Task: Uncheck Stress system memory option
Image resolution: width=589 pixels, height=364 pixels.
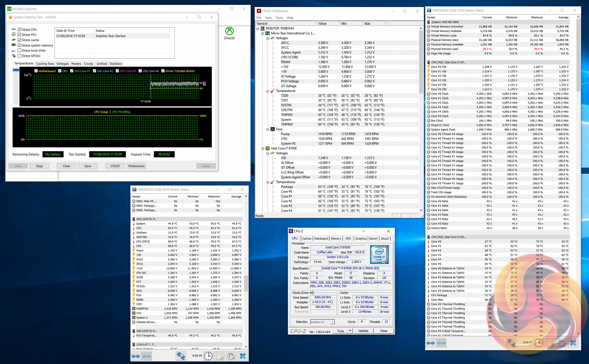Action: coord(20,45)
